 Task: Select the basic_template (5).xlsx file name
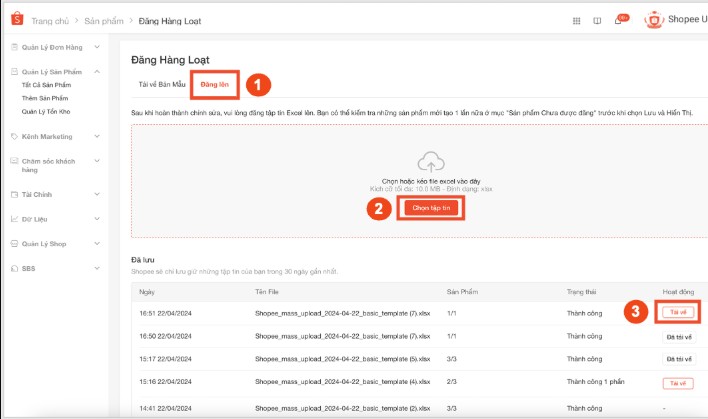[343, 359]
